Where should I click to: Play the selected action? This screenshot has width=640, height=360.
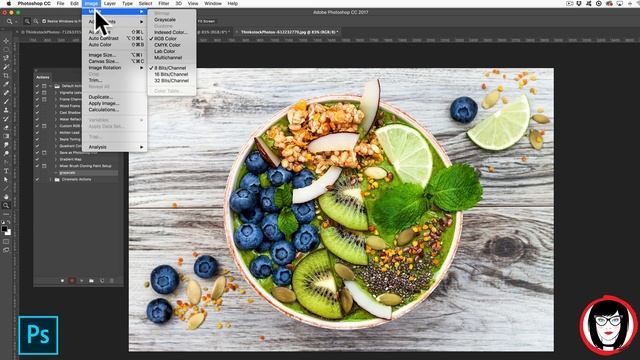click(x=82, y=281)
